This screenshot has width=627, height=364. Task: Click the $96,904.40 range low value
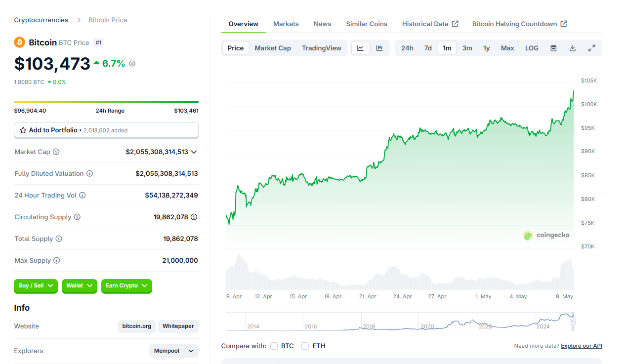(30, 111)
